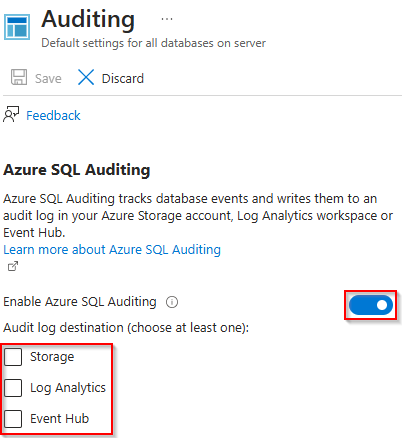Click the Discard X icon

(86, 77)
